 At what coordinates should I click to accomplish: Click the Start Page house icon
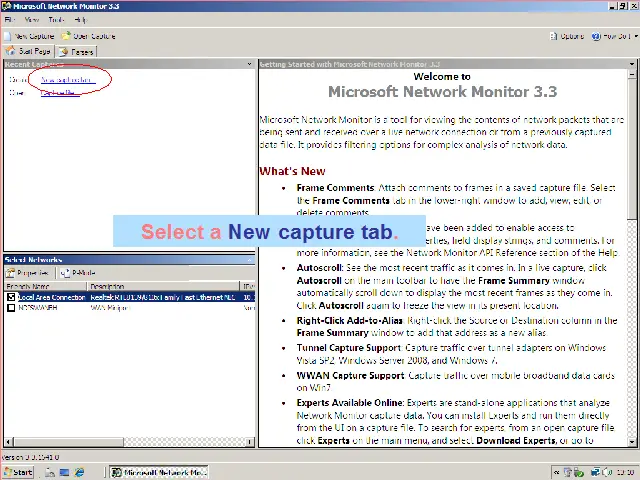(11, 51)
